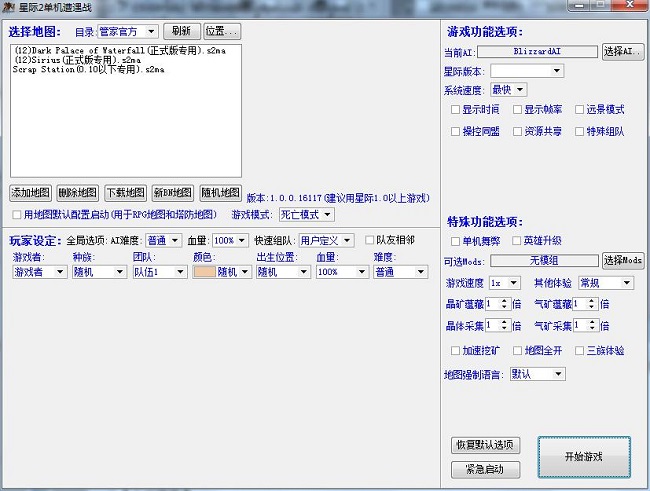Open the 系统速度 dropdown

coord(509,90)
